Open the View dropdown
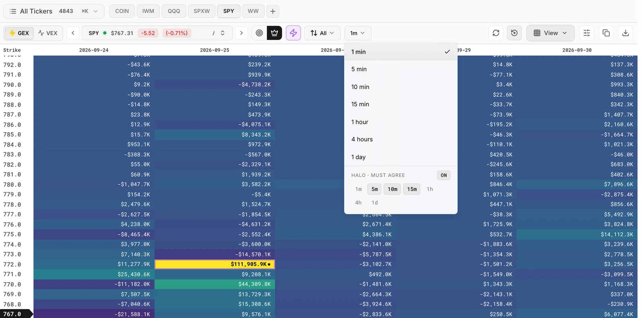 coord(550,33)
